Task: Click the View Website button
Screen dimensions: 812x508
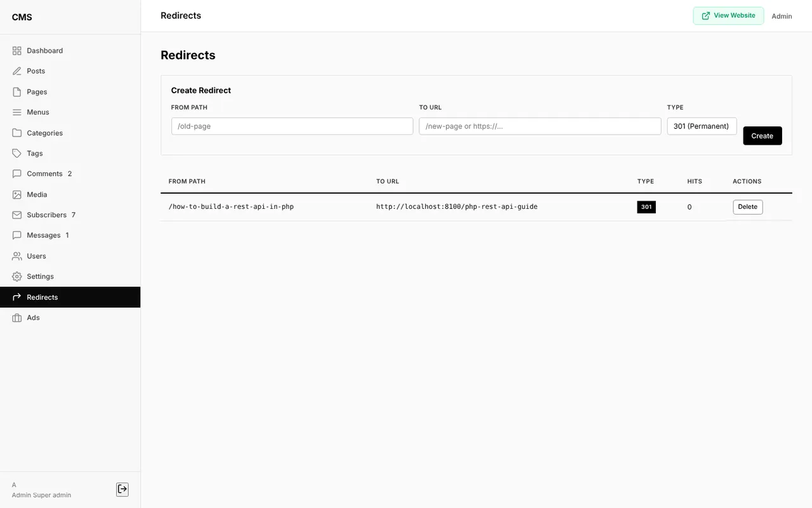Action: click(728, 16)
